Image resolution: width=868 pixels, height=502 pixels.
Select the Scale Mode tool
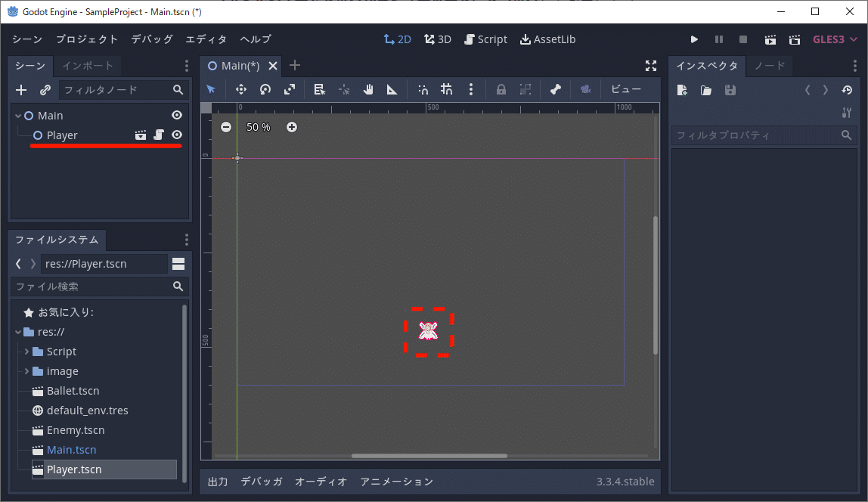[290, 90]
